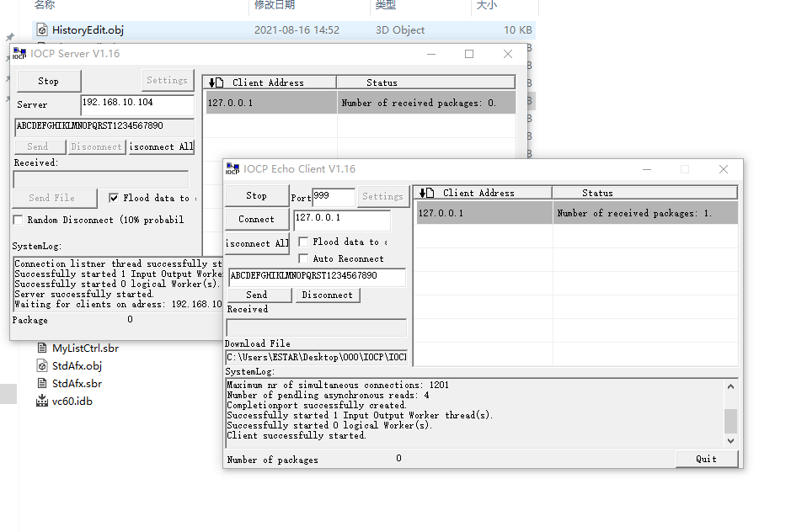Click the Disconnect button in IOCP Server

[x=96, y=146]
